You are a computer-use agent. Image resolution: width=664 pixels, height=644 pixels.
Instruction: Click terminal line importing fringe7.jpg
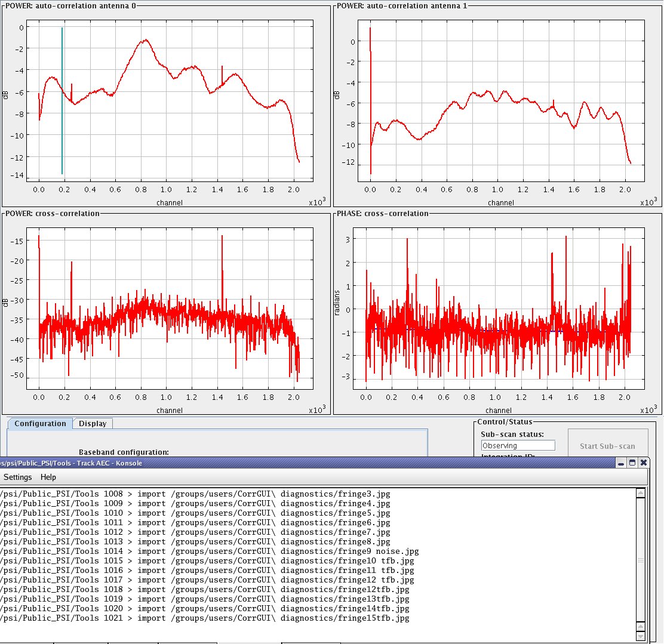[195, 532]
